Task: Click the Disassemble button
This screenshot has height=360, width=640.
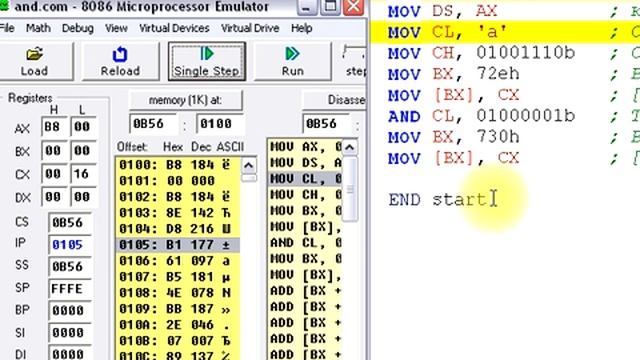Action: pyautogui.click(x=335, y=100)
